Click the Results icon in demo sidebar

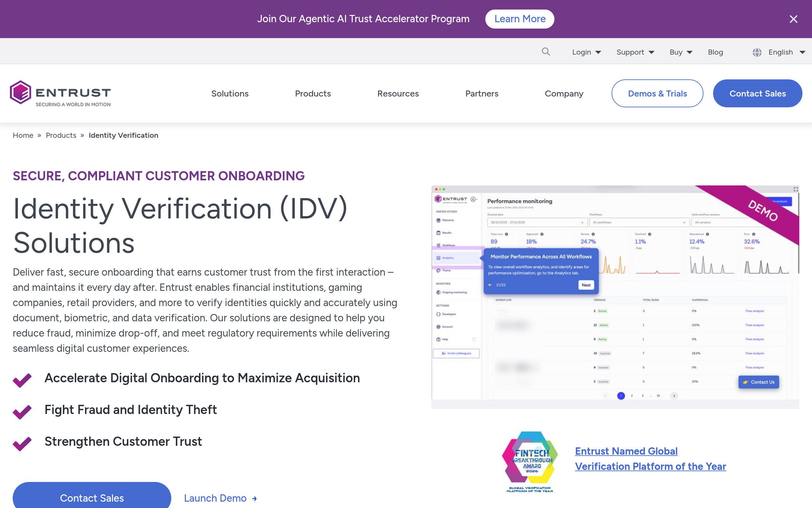click(438, 233)
